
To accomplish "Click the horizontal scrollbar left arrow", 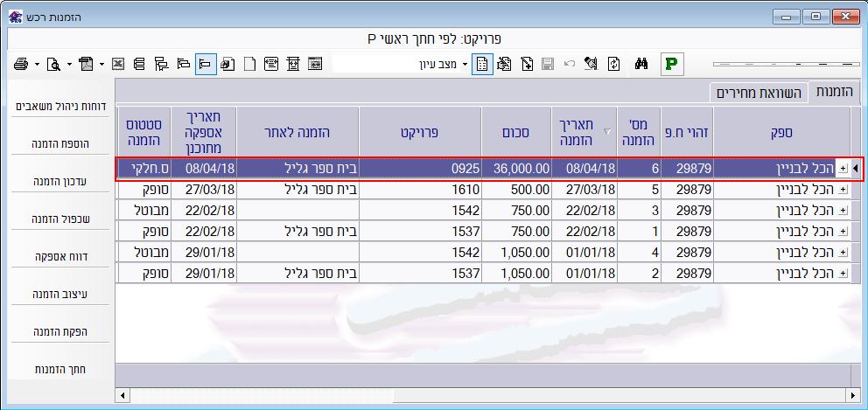I will point(122,396).
